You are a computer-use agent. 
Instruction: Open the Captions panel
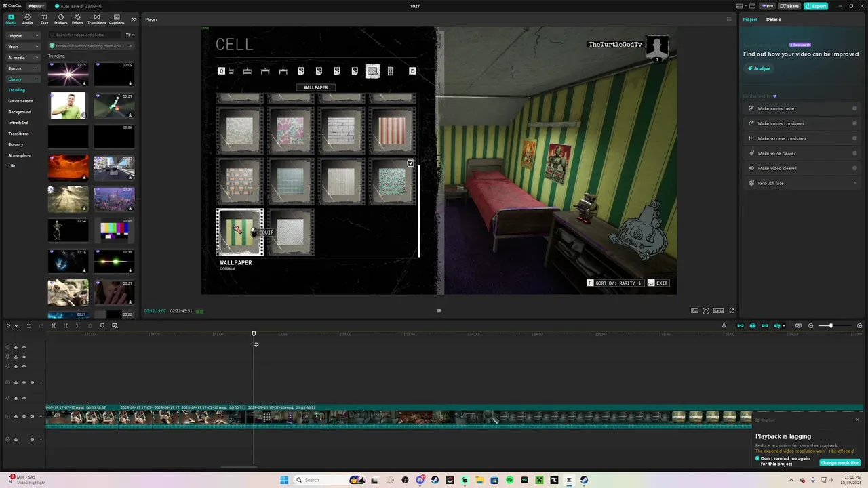tap(117, 19)
